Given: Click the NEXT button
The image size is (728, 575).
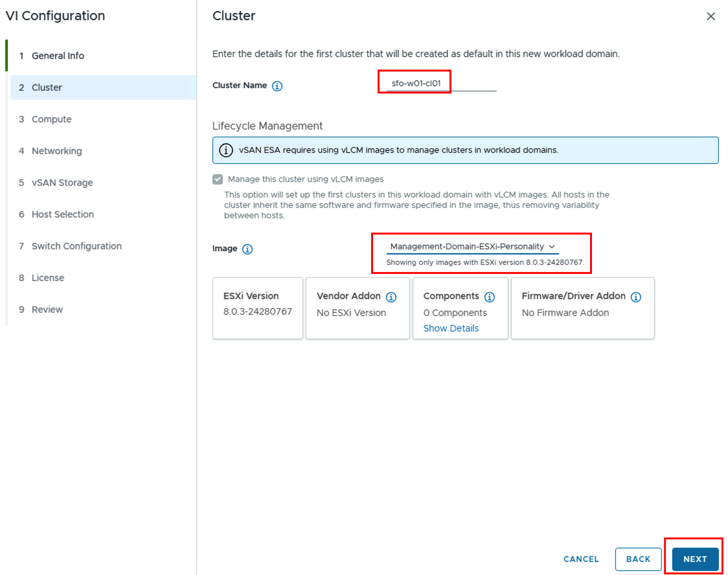Looking at the screenshot, I should [x=694, y=559].
